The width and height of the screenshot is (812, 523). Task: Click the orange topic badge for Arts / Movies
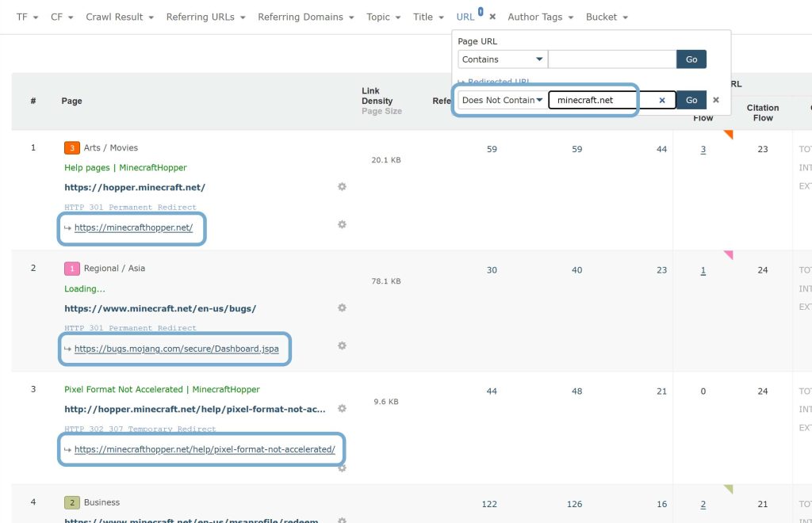[x=72, y=148]
